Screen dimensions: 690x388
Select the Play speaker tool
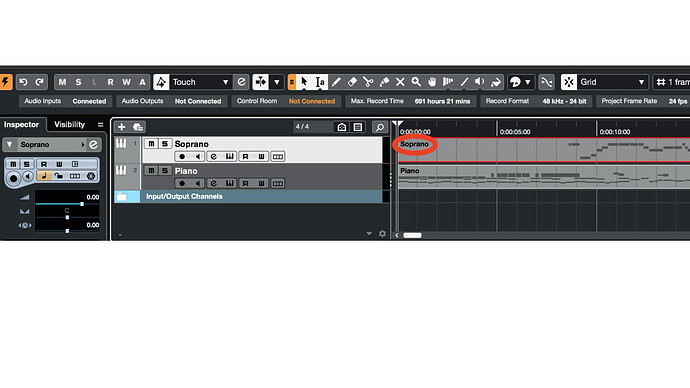tap(480, 82)
